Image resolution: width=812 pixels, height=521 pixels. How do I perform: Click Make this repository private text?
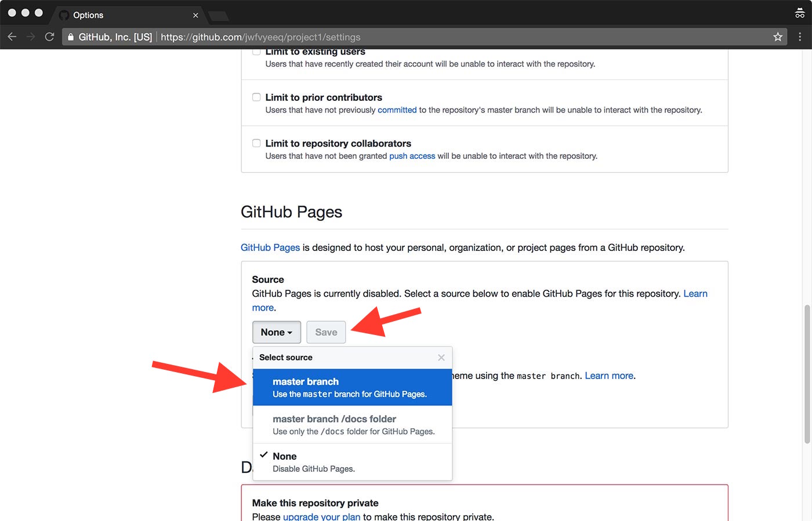(x=315, y=503)
